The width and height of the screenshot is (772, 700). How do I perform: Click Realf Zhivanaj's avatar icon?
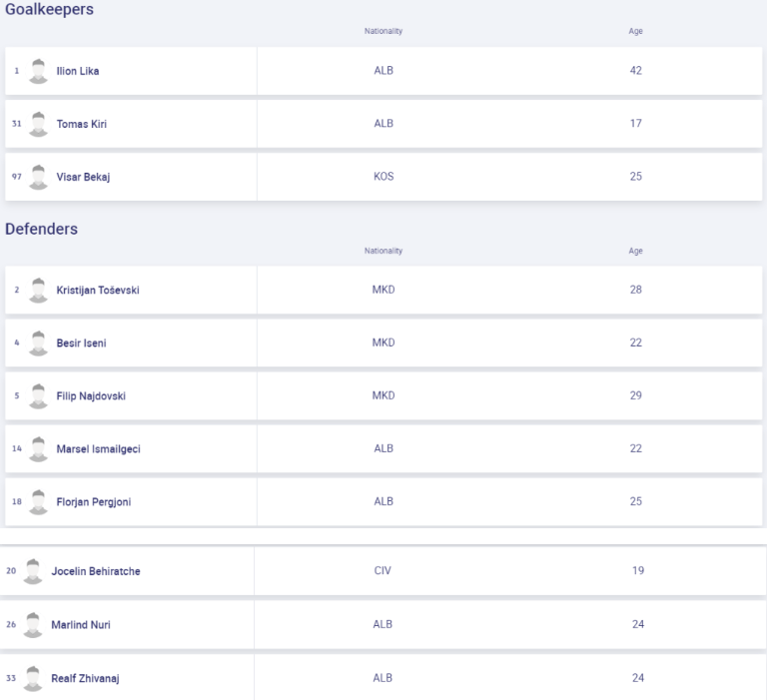34,678
